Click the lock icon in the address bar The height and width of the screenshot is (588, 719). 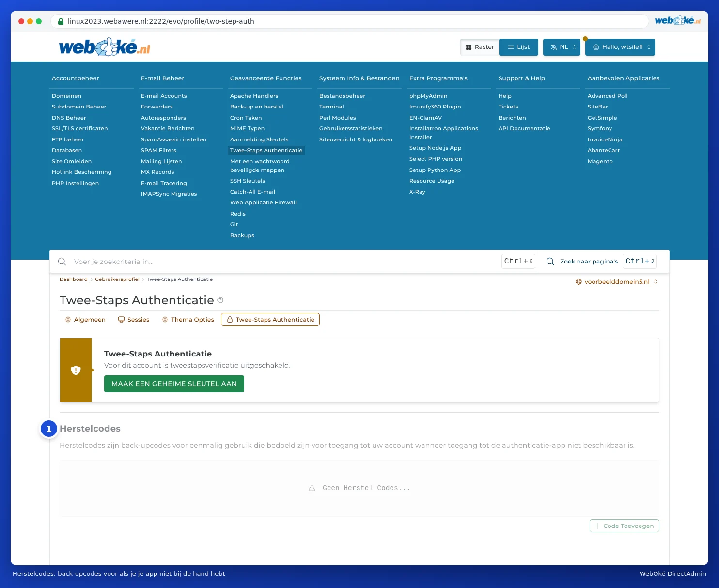click(61, 21)
